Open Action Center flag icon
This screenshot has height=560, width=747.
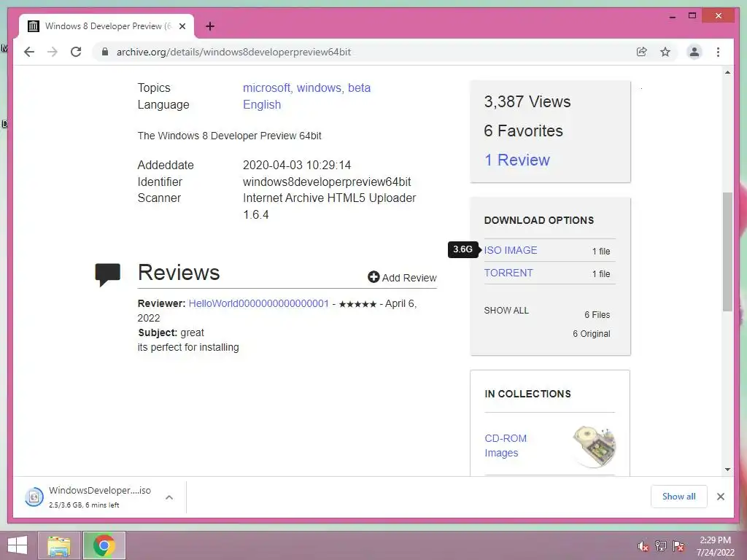pyautogui.click(x=678, y=546)
